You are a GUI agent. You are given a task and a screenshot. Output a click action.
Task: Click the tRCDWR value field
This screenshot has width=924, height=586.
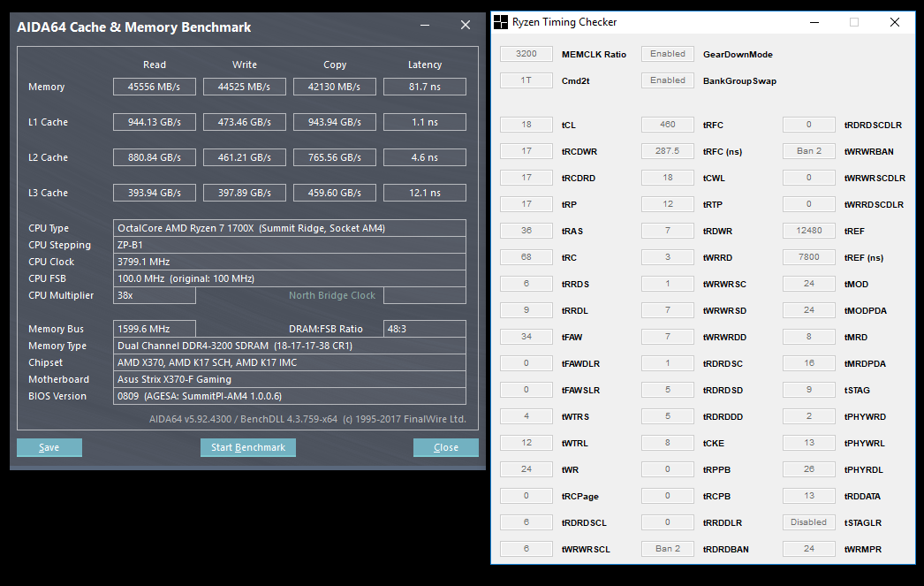pos(526,151)
